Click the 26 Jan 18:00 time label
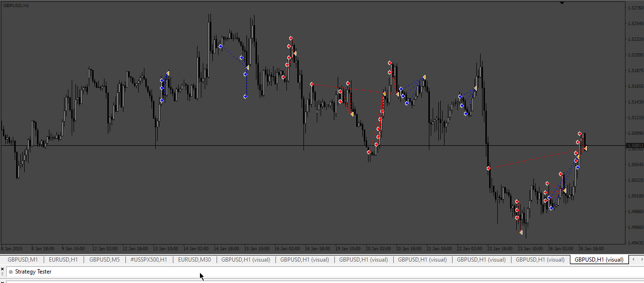 point(591,248)
